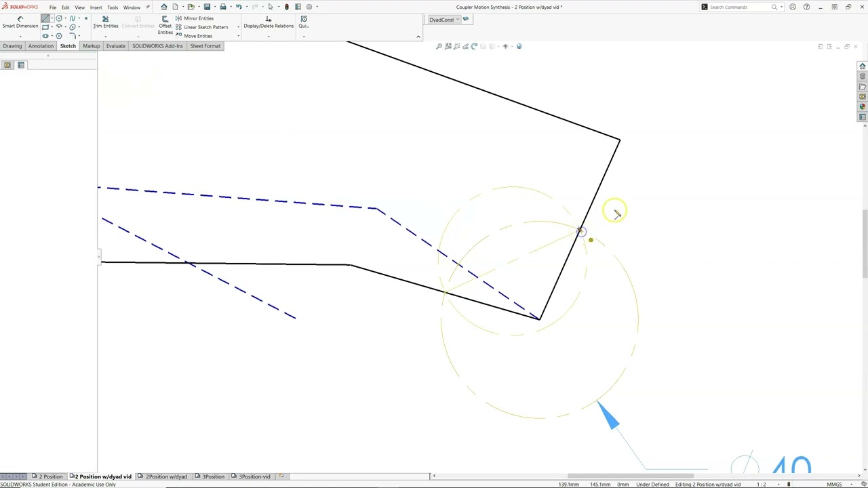The width and height of the screenshot is (868, 488).
Task: Select the Corner Rectangle tool
Action: point(45,27)
